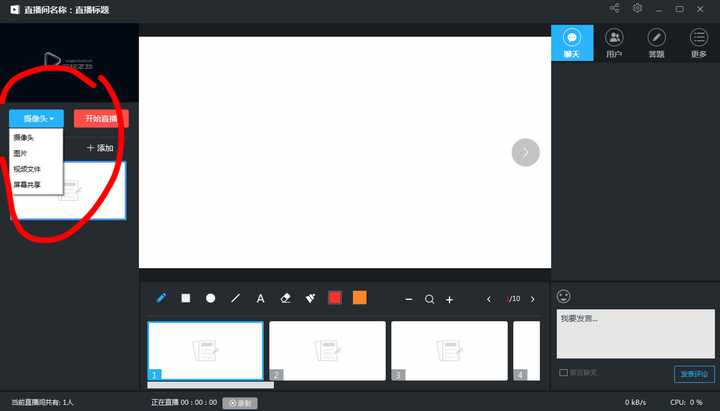Expand the blue 摄像头 source dropdown
Image resolution: width=720 pixels, height=411 pixels.
coord(36,119)
